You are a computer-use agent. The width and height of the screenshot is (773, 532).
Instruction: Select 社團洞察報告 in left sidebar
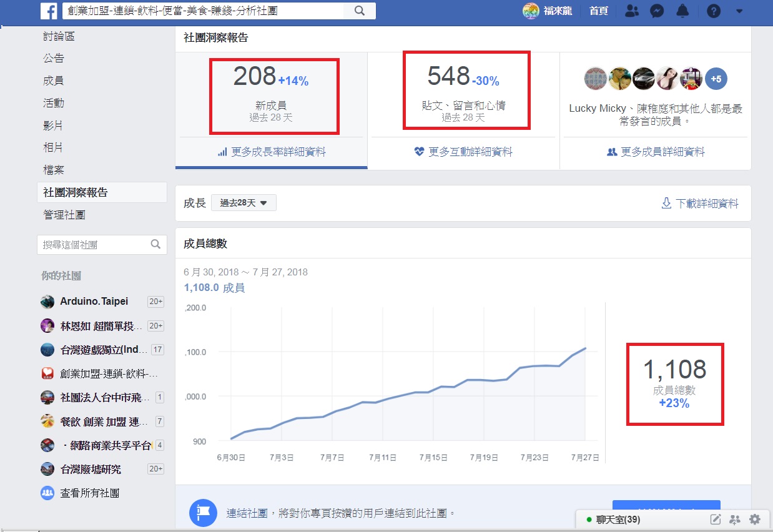point(76,192)
